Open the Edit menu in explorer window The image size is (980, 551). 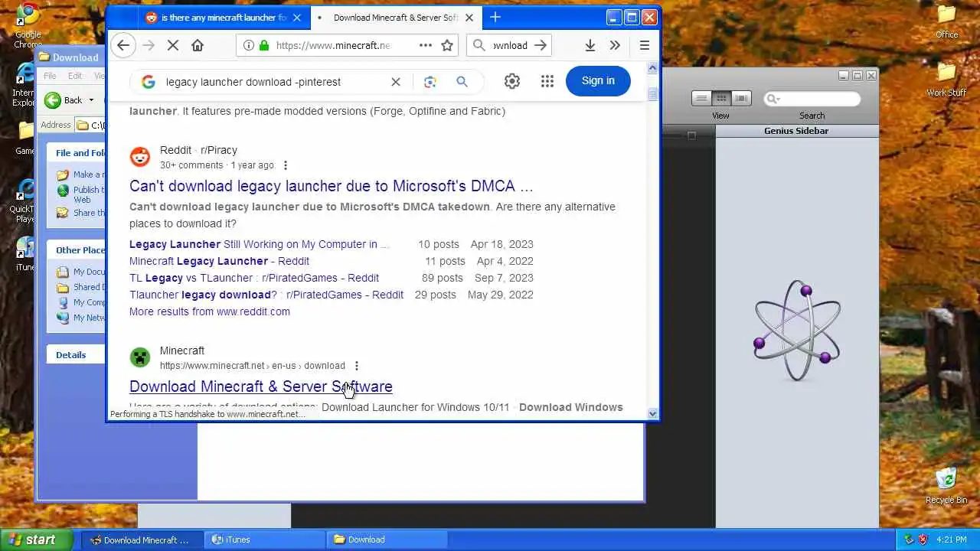tap(75, 76)
